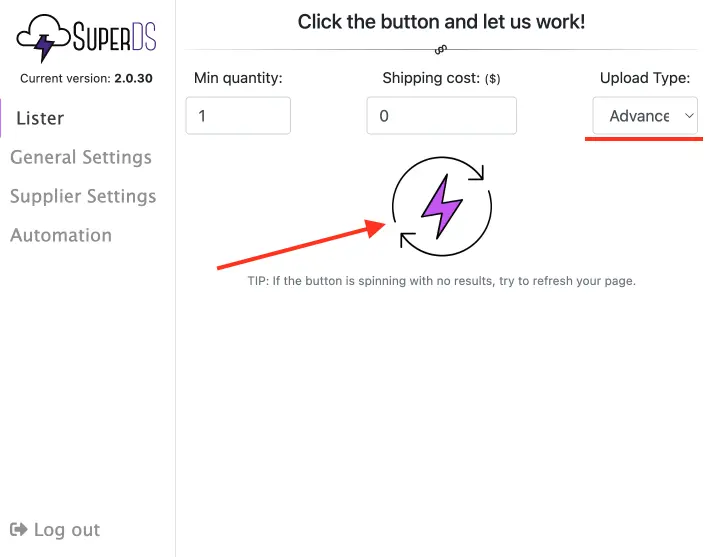Click the Upload Type label

(645, 78)
